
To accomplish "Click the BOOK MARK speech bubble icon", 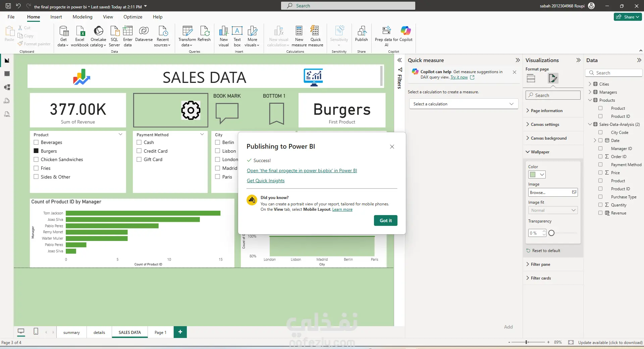I will pos(227,113).
